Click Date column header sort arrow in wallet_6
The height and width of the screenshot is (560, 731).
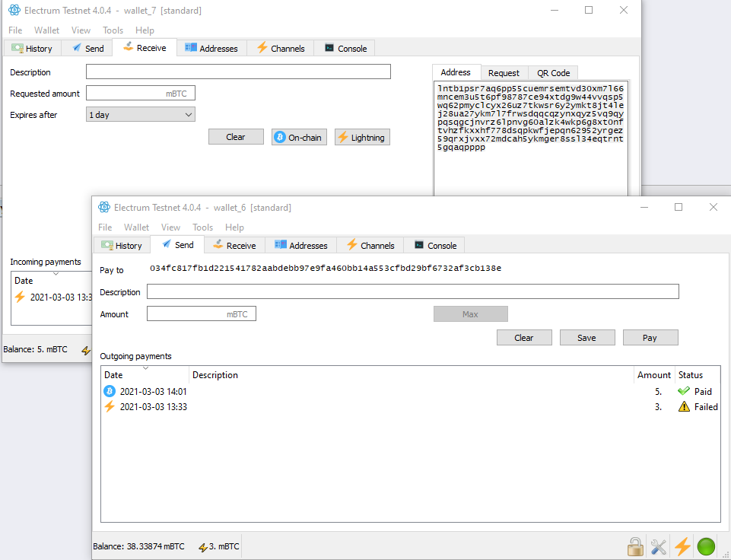[145, 368]
